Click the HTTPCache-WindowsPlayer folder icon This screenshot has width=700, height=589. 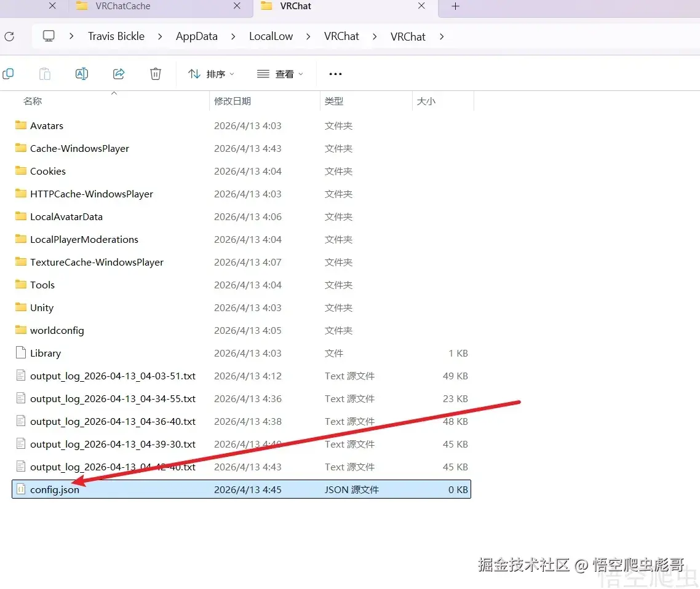point(20,193)
